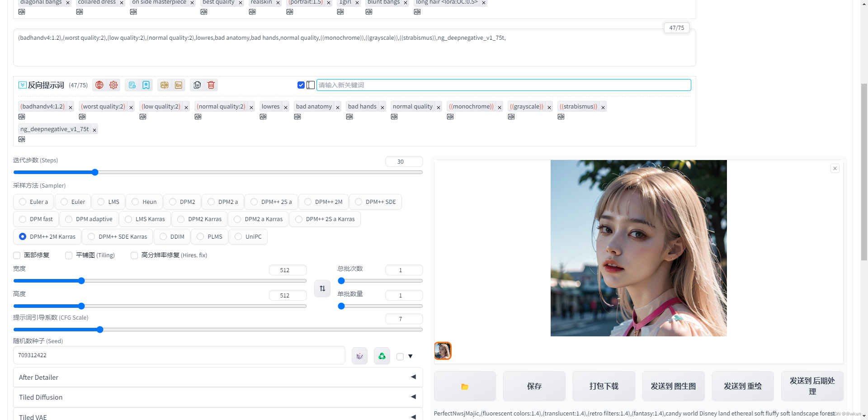Adjust the 宽度 width slider
The height and width of the screenshot is (420, 868).
coord(160,281)
